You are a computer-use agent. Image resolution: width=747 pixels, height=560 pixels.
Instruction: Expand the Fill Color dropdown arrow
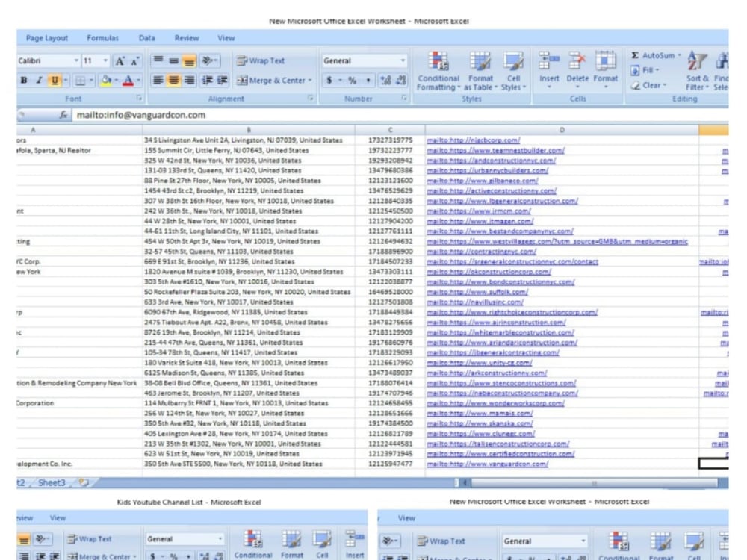click(117, 81)
